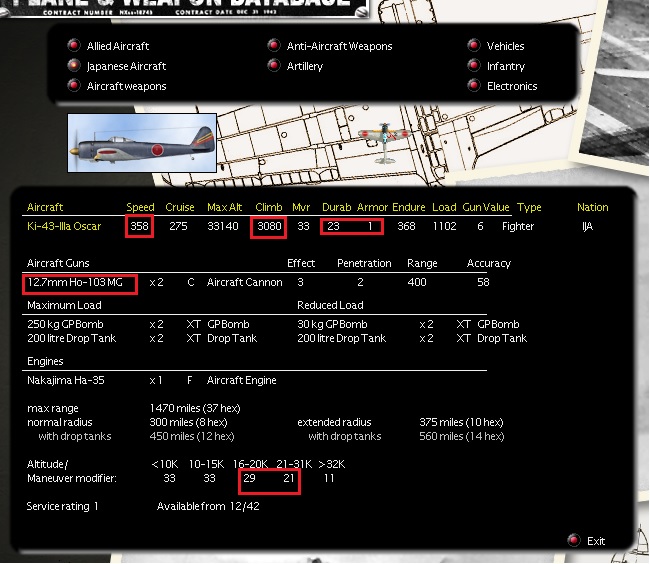This screenshot has width=650, height=564.
Task: Click the Load column header
Action: pyautogui.click(x=444, y=207)
